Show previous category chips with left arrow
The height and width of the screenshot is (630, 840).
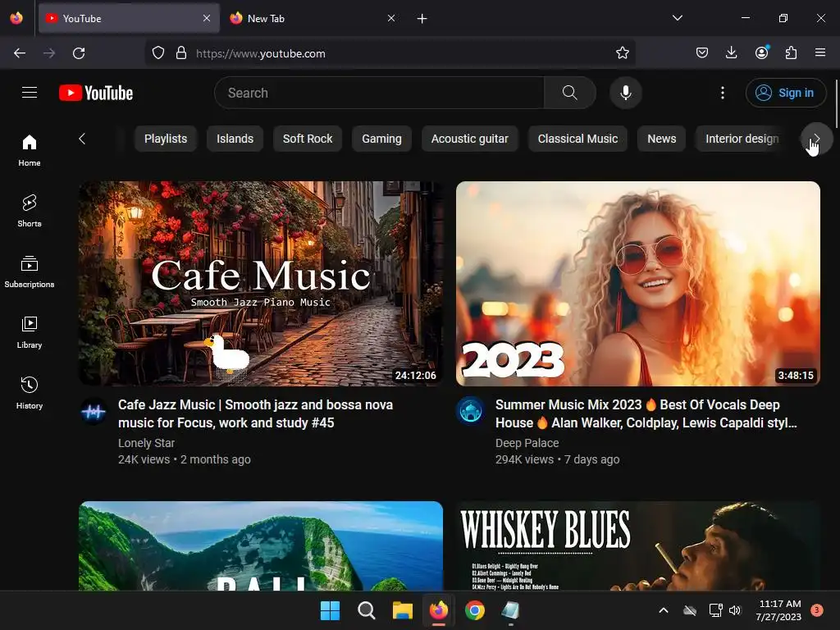coord(82,139)
